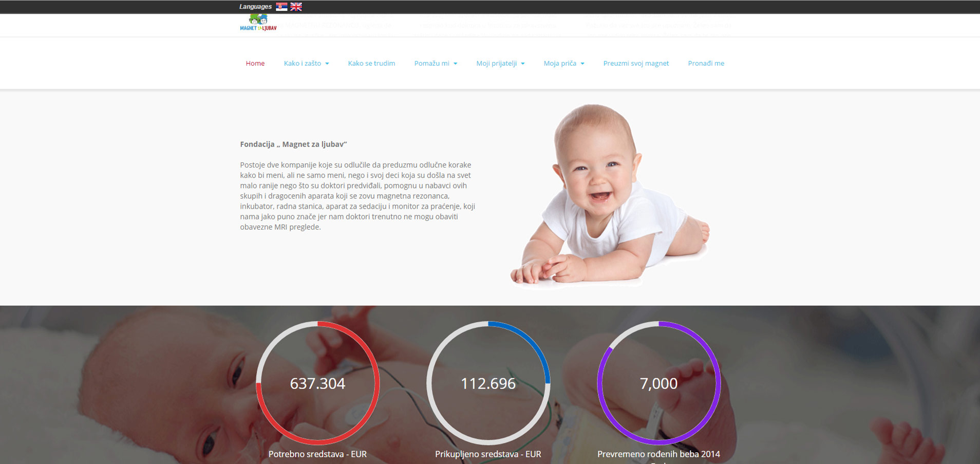
Task: Open the Preuzmi svoj magnet link
Action: pos(636,63)
